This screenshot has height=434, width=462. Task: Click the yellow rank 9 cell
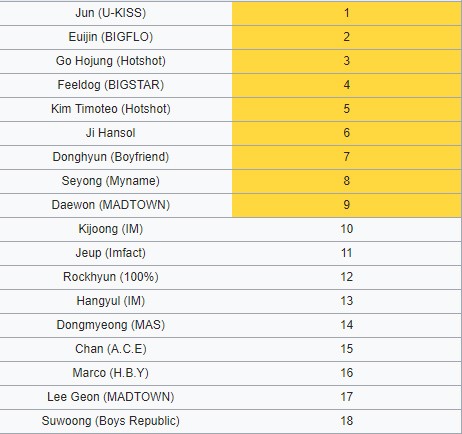(347, 205)
